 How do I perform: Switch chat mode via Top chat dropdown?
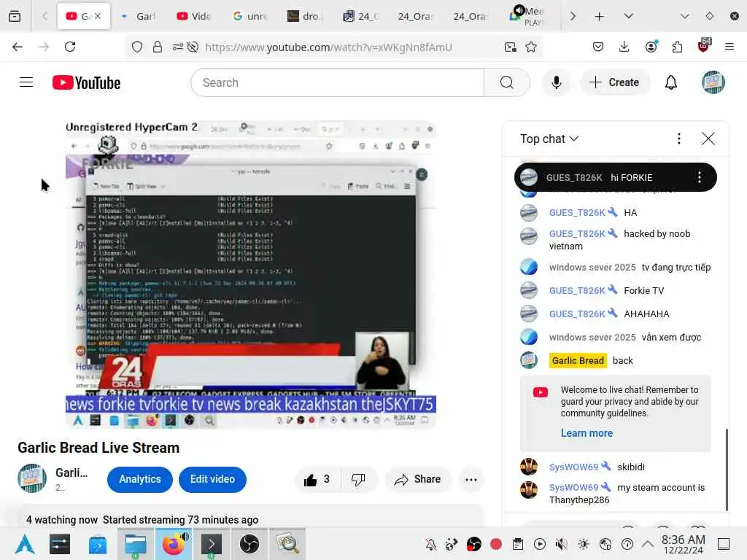(x=549, y=139)
